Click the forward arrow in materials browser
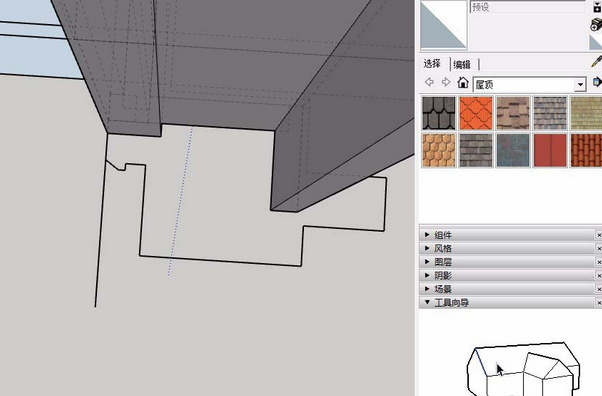 point(446,82)
